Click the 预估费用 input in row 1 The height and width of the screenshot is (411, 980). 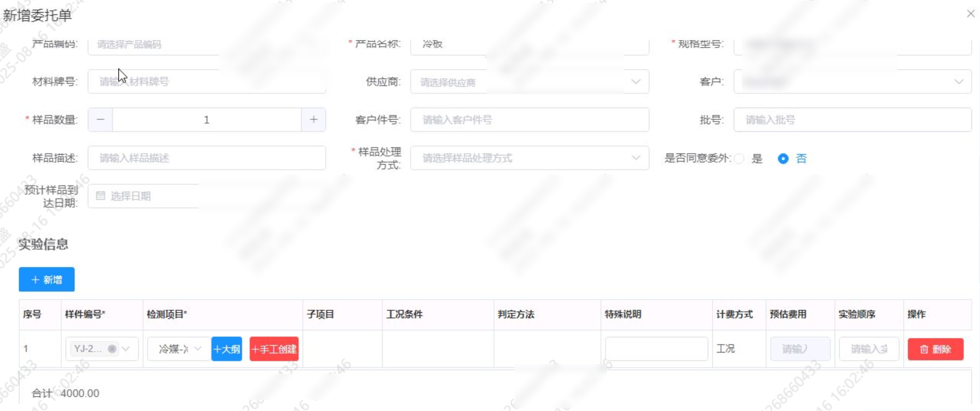click(800, 349)
